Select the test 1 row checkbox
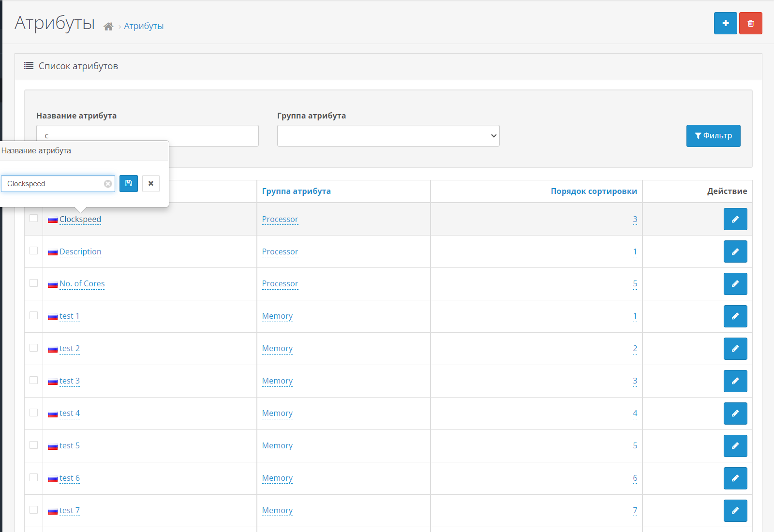 (33, 315)
